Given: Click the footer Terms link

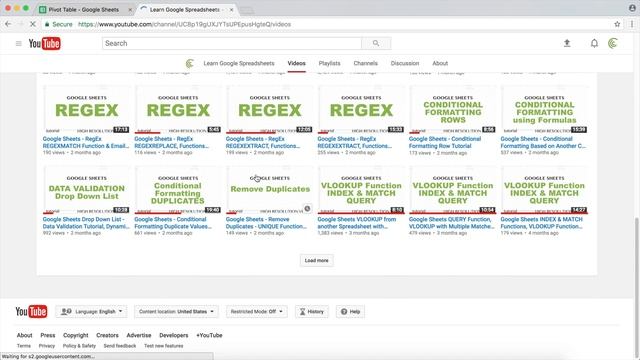Looking at the screenshot, I should click(24, 346).
